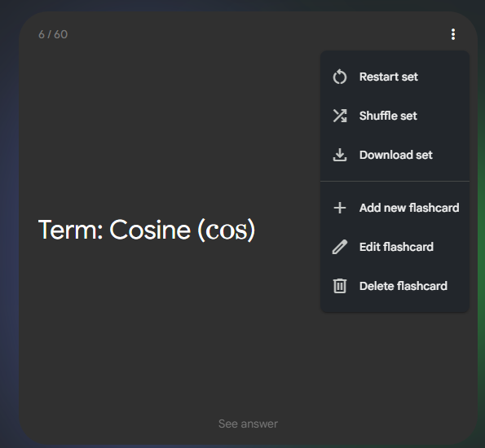
Task: Click the 6 / 60 card counter
Action: pos(53,34)
